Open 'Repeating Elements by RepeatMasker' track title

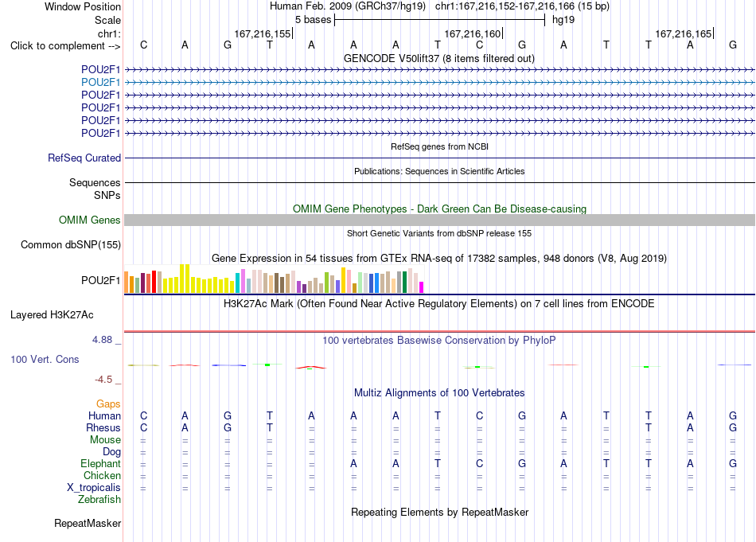pos(439,512)
